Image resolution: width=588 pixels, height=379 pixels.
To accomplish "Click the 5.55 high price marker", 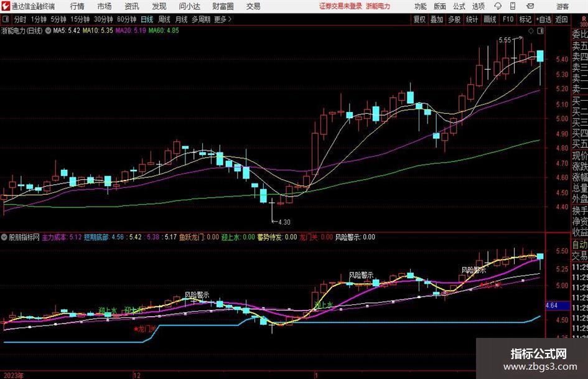I will point(505,40).
